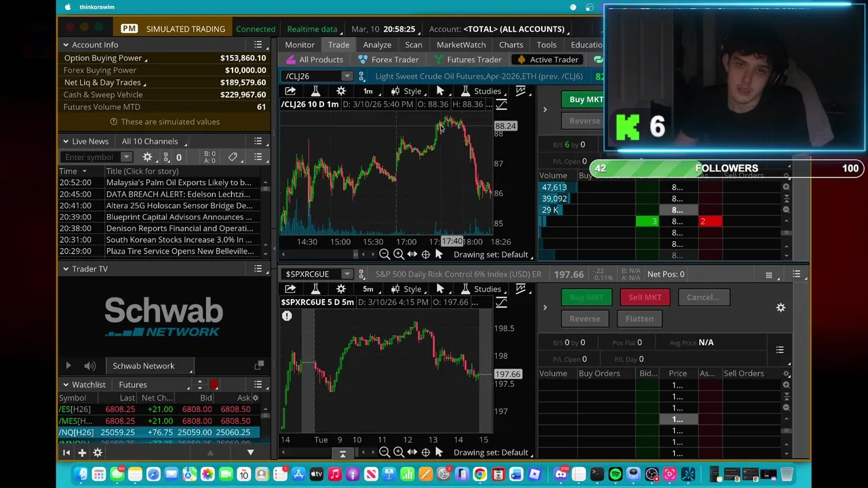Image resolution: width=868 pixels, height=488 pixels.
Task: Open the Futures watchlist selector
Action: click(x=153, y=384)
